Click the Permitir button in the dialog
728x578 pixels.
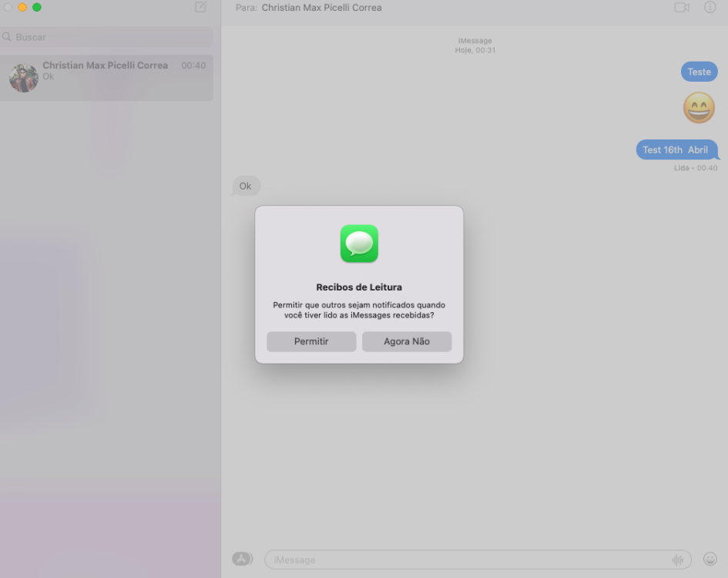pos(311,341)
